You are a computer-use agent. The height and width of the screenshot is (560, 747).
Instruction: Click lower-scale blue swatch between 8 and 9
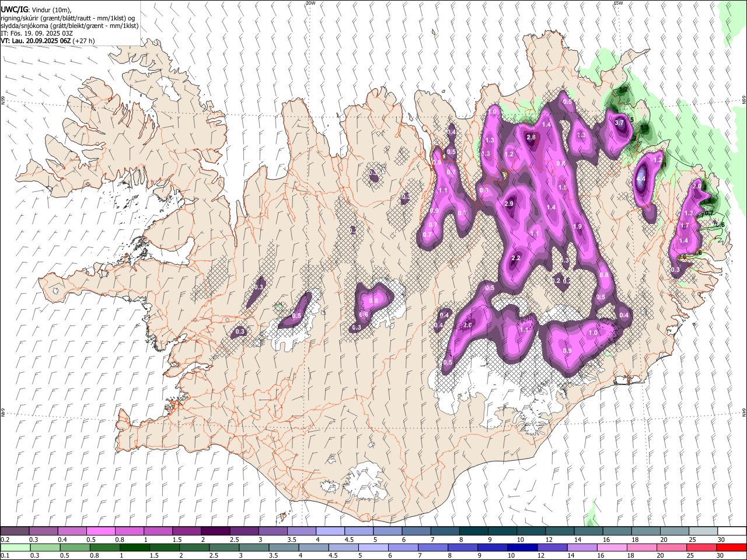462,547
